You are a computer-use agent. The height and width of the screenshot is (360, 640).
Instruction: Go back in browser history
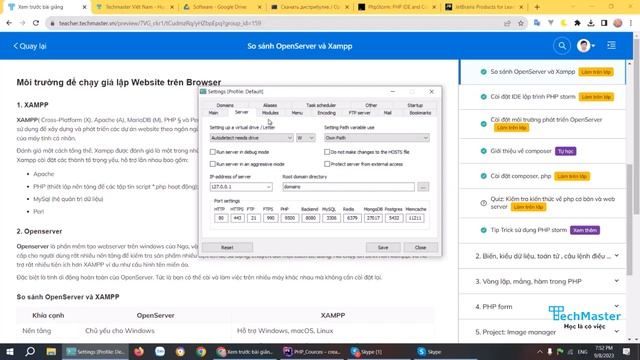[9, 23]
